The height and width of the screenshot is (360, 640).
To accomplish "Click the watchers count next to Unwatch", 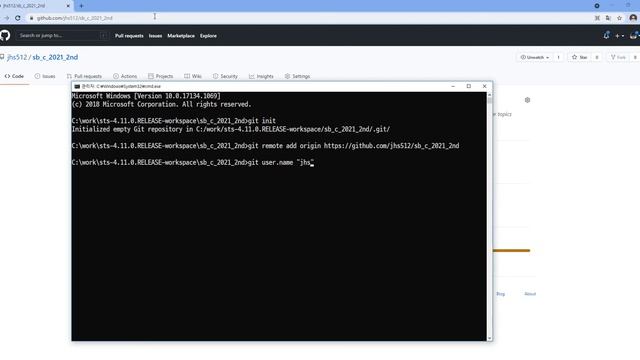I will [x=558, y=58].
